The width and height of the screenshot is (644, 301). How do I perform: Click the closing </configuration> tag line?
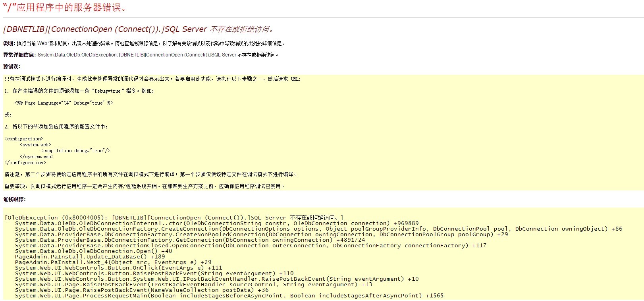pyautogui.click(x=25, y=163)
